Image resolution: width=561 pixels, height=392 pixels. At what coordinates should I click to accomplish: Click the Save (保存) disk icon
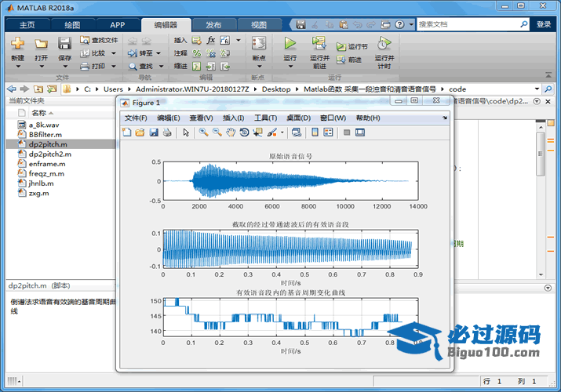click(x=65, y=43)
